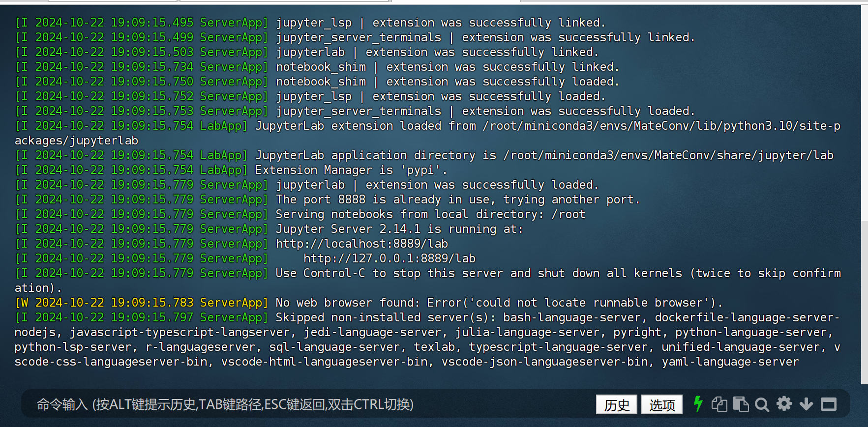868x427 pixels.
Task: Open the 历史 history button
Action: click(x=617, y=404)
